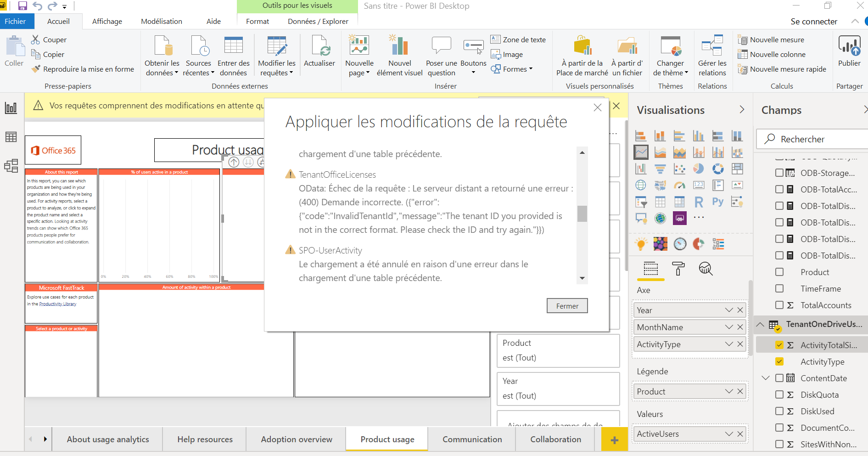
Task: Collapse the TenantOneDriveUs... table
Action: [x=761, y=324]
